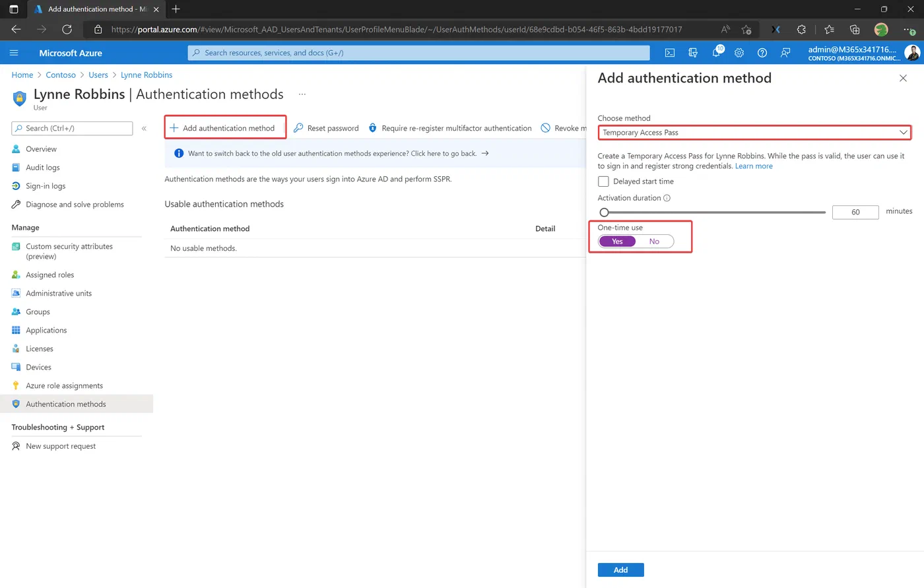Click the Activation duration info icon
924x588 pixels.
tap(667, 198)
